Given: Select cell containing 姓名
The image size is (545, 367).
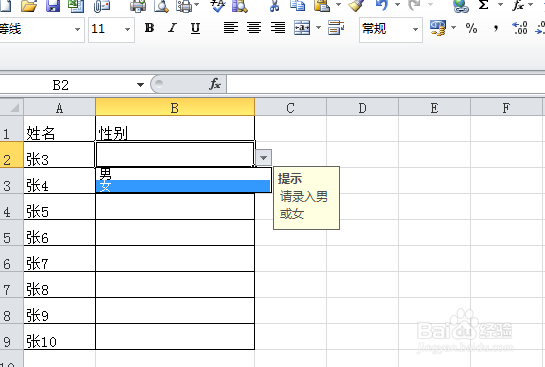Looking at the screenshot, I should click(59, 129).
